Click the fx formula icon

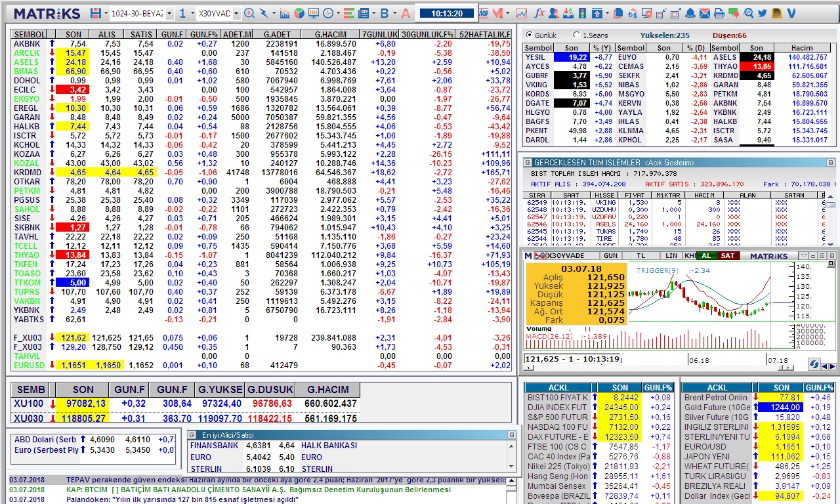(539, 13)
